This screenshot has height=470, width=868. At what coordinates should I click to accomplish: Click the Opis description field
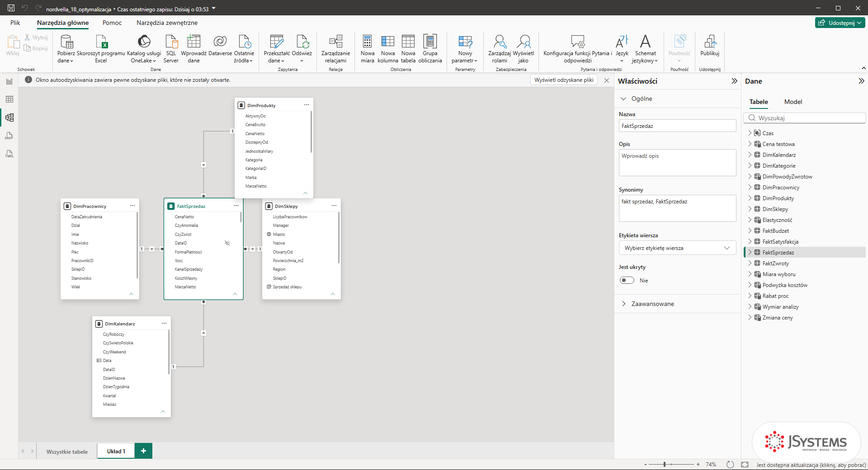[677, 163]
